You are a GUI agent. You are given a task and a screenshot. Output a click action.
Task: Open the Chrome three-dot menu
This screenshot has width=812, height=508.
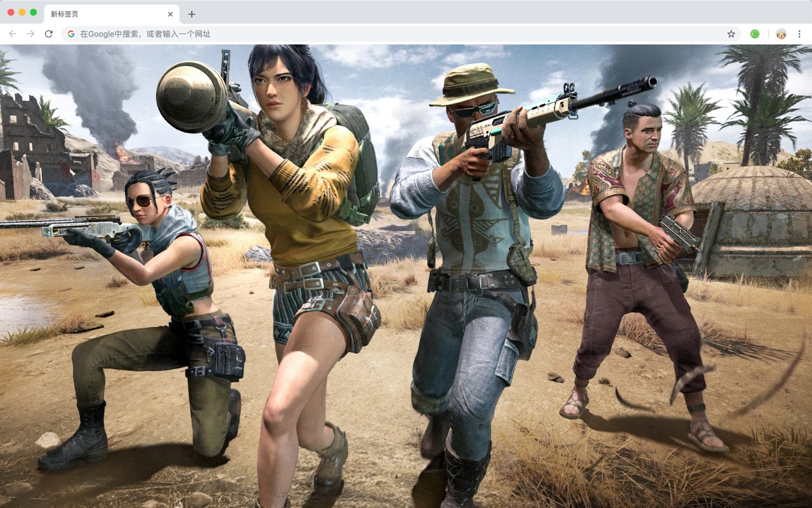pos(799,34)
